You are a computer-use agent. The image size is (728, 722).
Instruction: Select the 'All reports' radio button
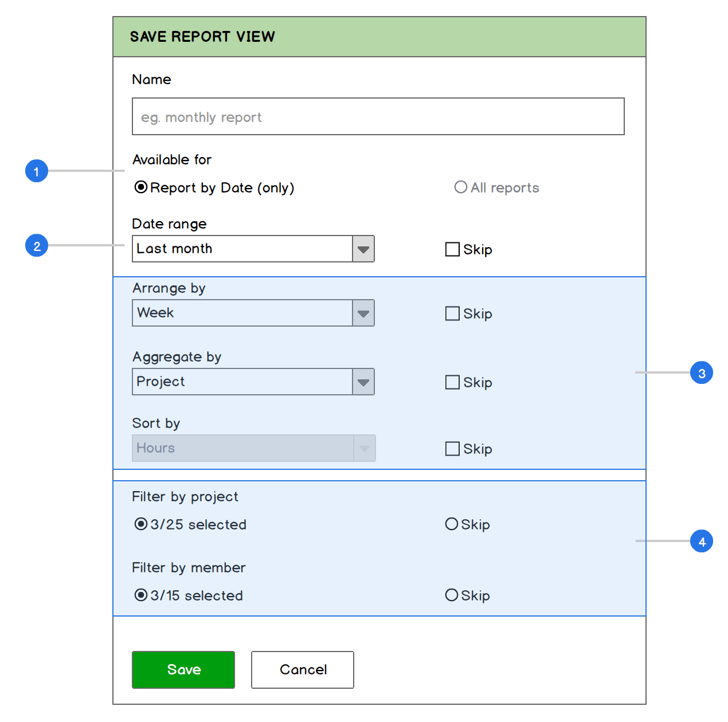(460, 187)
